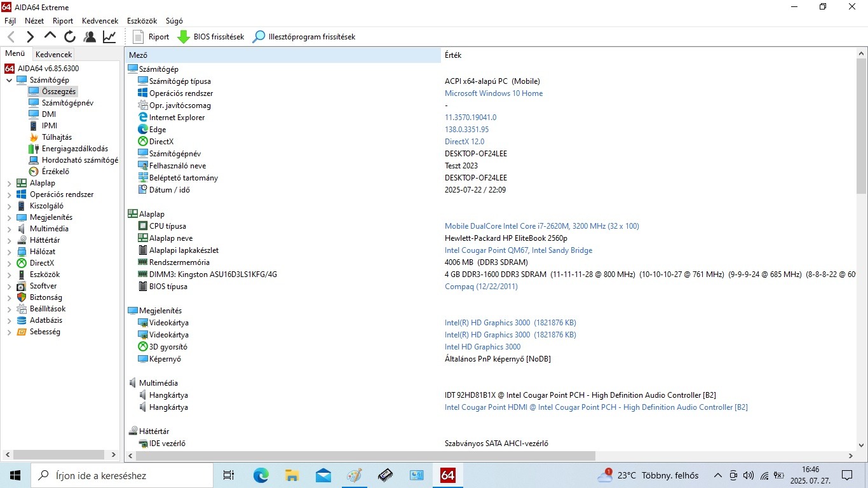The image size is (868, 488).
Task: Open the Kedvencek menu
Action: 100,21
